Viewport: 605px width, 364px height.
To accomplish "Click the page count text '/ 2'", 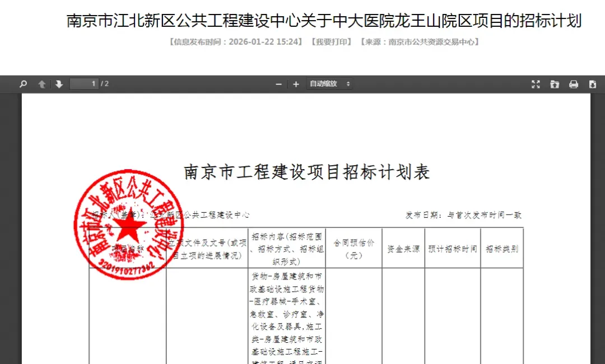I will point(105,83).
